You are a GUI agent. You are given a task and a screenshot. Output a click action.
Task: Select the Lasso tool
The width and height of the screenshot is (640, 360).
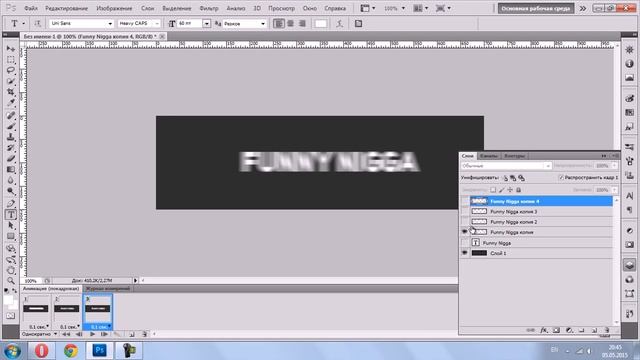click(11, 70)
